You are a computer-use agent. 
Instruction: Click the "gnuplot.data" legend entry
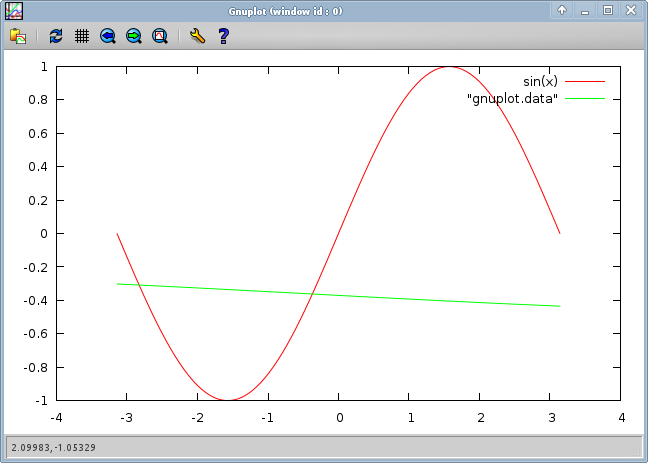coord(511,98)
